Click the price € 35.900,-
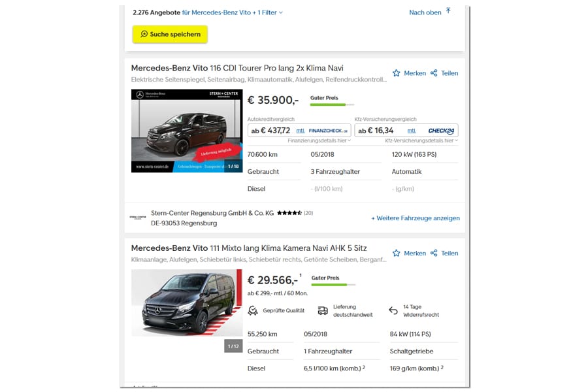The height and width of the screenshot is (392, 588). click(273, 100)
